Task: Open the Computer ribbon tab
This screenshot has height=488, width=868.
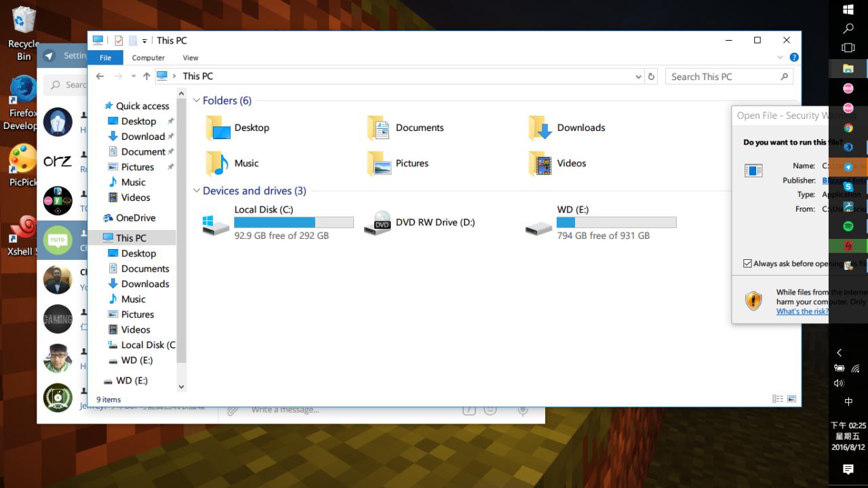Action: coord(148,58)
